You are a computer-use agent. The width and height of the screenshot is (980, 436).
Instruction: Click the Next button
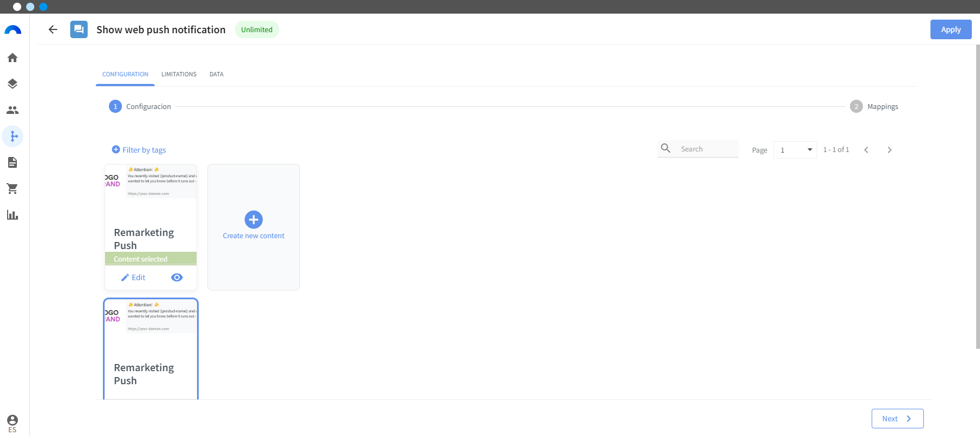pyautogui.click(x=897, y=419)
